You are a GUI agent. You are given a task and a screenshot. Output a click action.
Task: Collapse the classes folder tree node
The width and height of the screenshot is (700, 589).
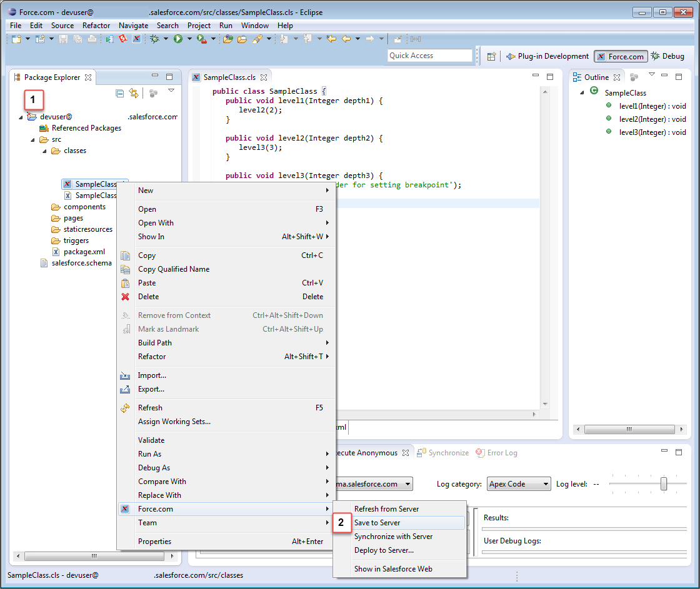(44, 151)
